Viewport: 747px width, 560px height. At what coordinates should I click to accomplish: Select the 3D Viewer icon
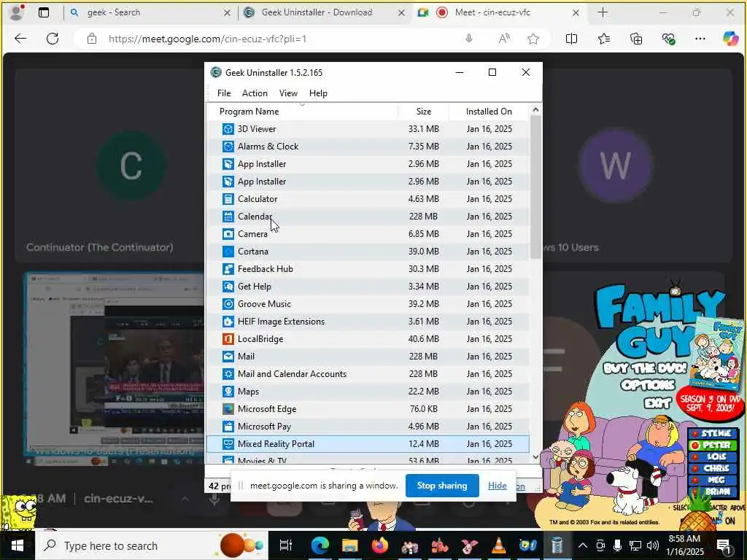click(x=228, y=129)
